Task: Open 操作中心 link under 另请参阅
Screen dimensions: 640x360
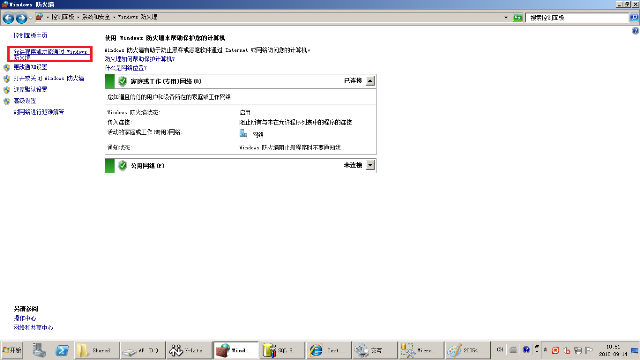Action: 24,318
